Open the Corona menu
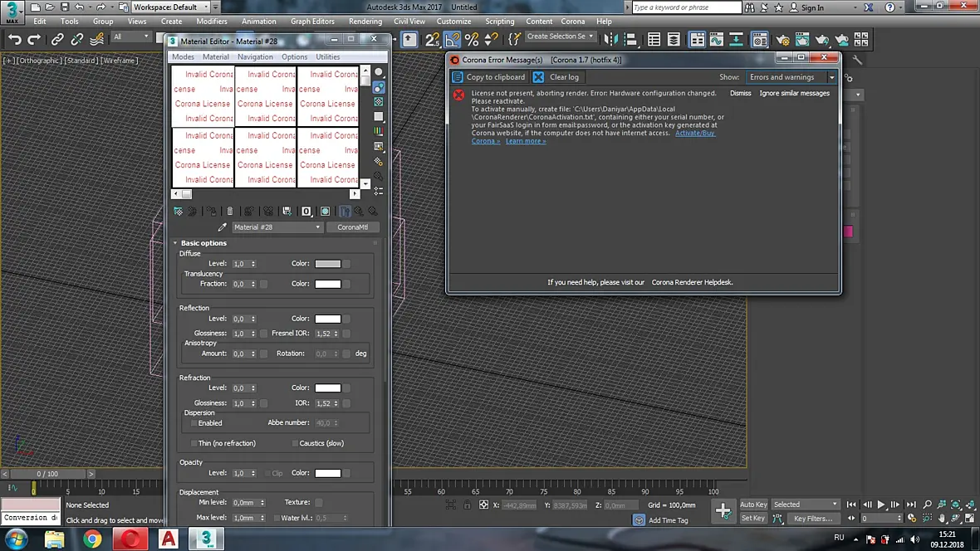980x551 pixels. click(x=572, y=22)
